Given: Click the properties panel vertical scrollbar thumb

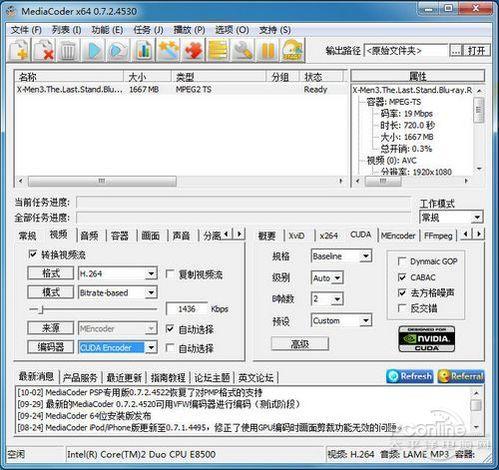Looking at the screenshot, I should coord(478,110).
